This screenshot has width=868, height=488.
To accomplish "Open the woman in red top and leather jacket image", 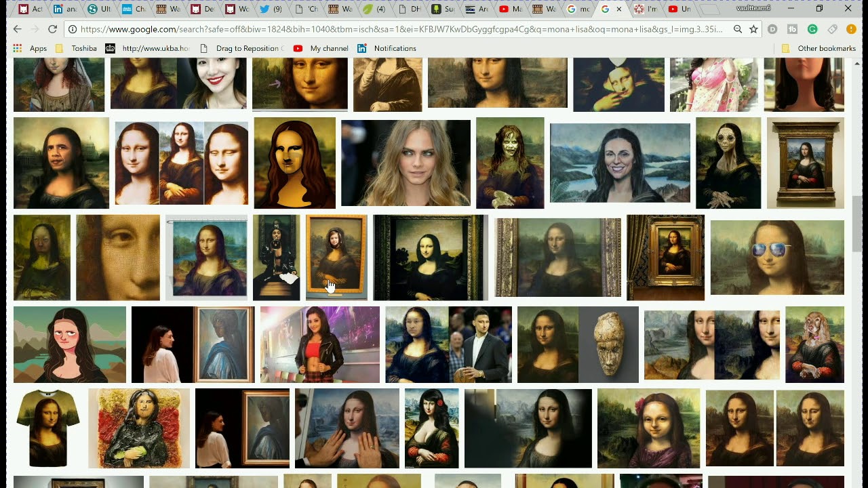I will pos(320,344).
